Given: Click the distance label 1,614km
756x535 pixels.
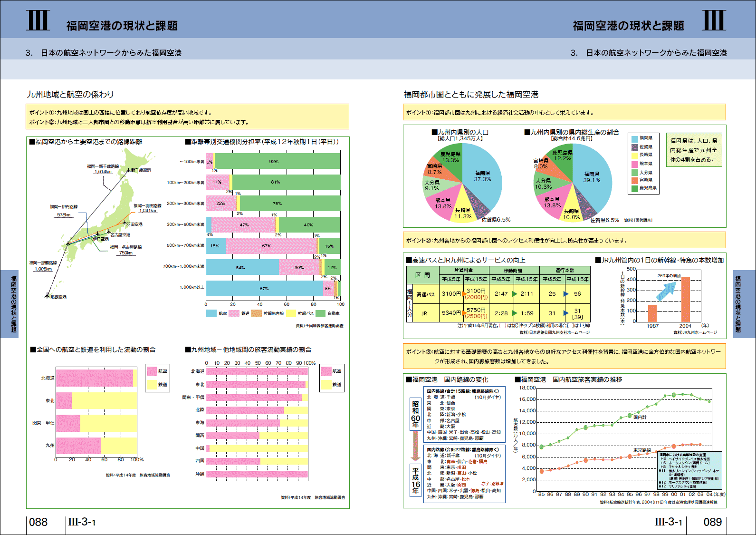Looking at the screenshot, I should point(103,172).
